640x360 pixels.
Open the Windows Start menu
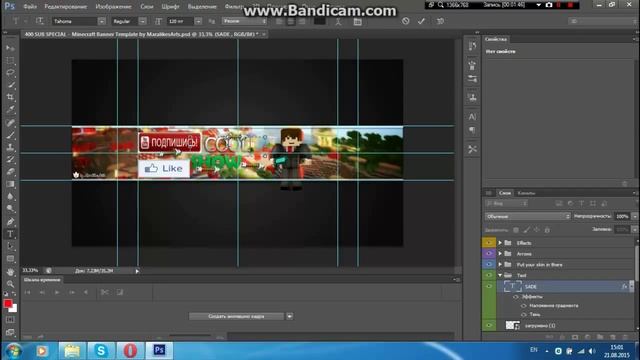(14, 351)
